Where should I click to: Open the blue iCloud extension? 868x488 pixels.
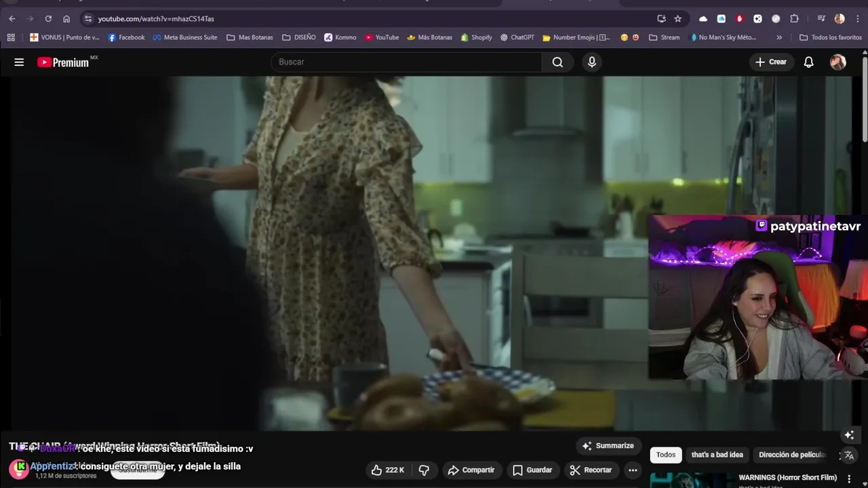click(x=721, y=18)
